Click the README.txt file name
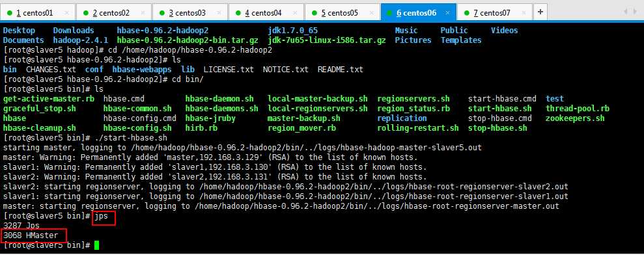 coord(341,70)
